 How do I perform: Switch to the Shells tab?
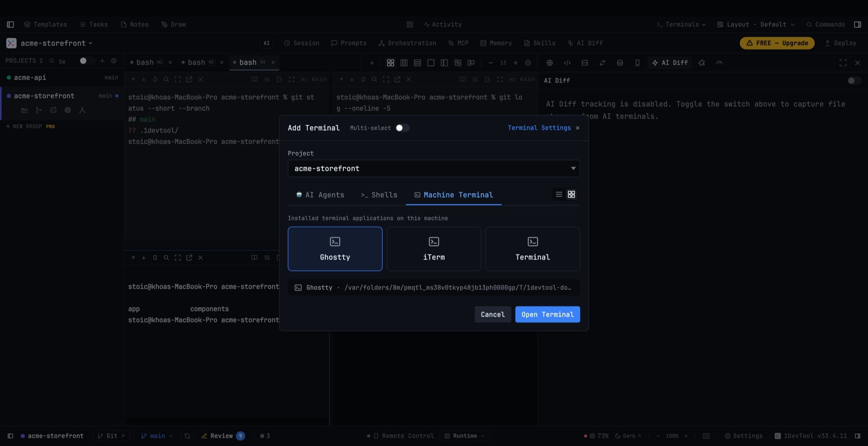pyautogui.click(x=379, y=195)
